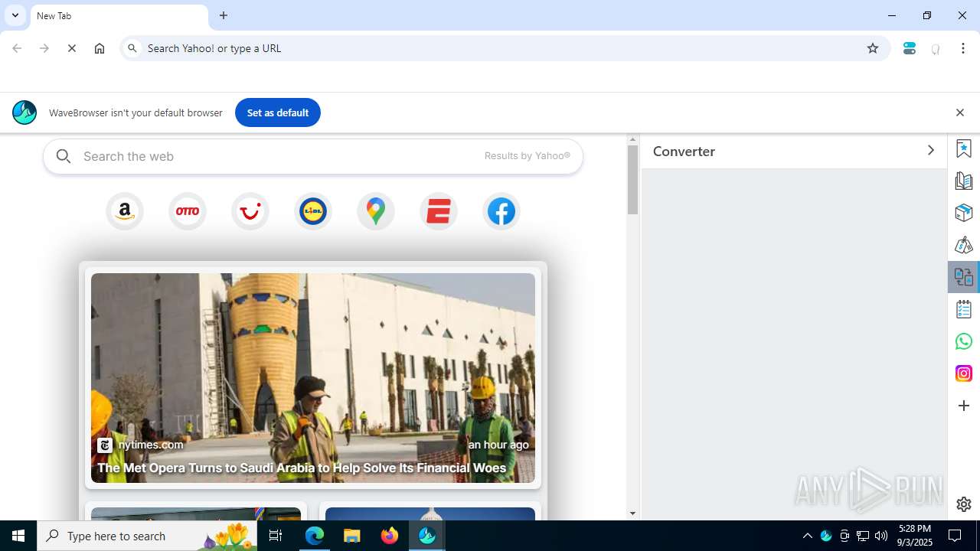This screenshot has width=980, height=551.
Task: Open WhatsApp from the sidebar
Action: [x=964, y=341]
